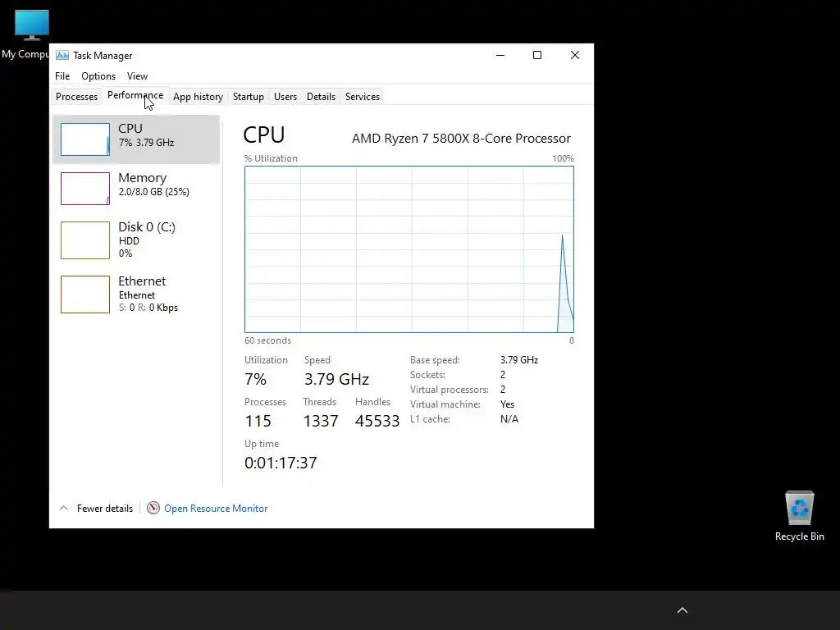Click the large CPU heading
Viewport: 840px width, 630px height.
264,135
